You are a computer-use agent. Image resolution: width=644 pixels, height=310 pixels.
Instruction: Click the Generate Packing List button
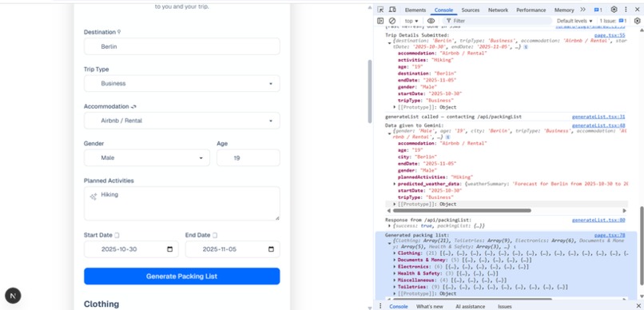click(x=182, y=276)
